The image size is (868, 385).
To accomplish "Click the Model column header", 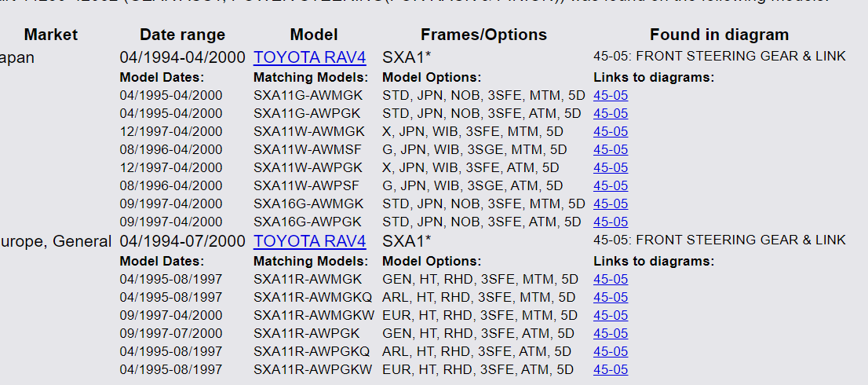I will click(314, 35).
